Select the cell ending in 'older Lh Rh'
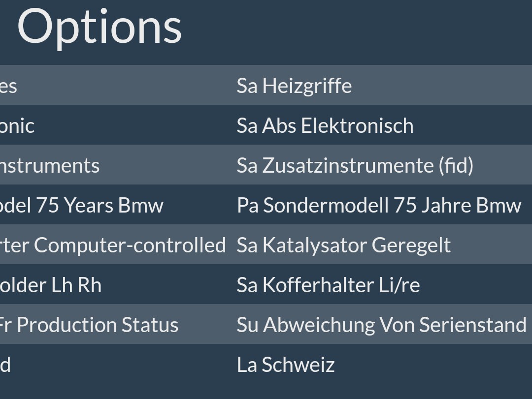Screen dimensions: 532x399 51,285
